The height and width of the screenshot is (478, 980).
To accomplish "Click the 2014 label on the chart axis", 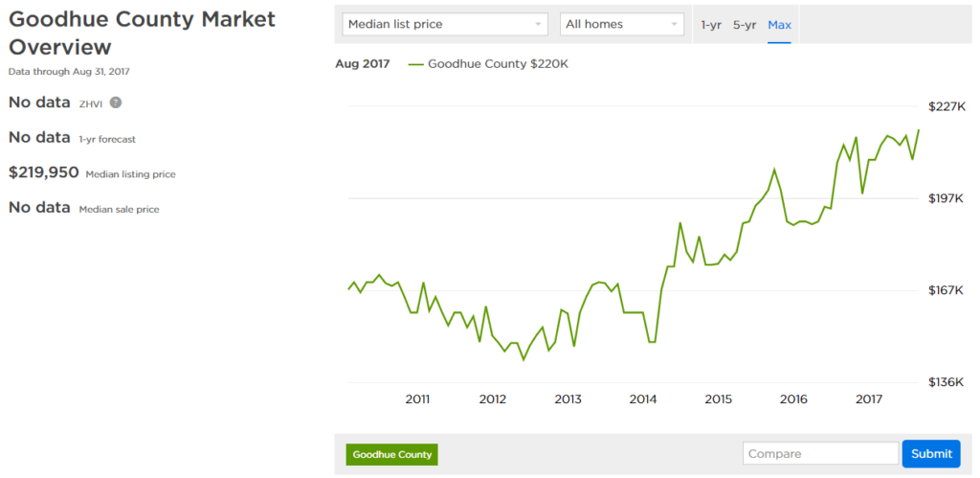I will (x=642, y=399).
